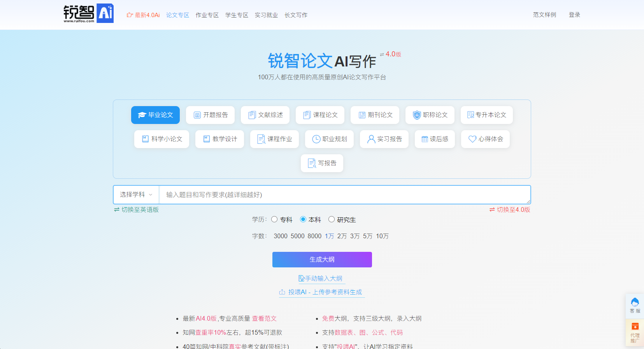Viewport: 644px width, 349px height.
Task: Open the 作业专区 navigation menu item
Action: pyautogui.click(x=207, y=15)
